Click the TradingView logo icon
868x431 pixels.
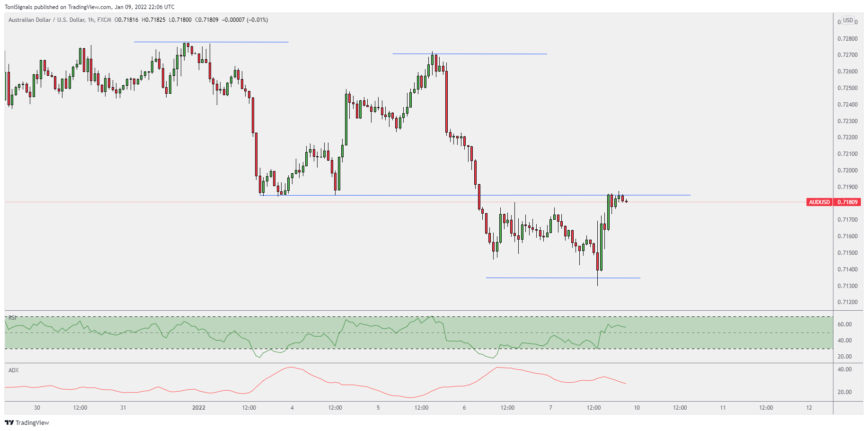point(9,422)
